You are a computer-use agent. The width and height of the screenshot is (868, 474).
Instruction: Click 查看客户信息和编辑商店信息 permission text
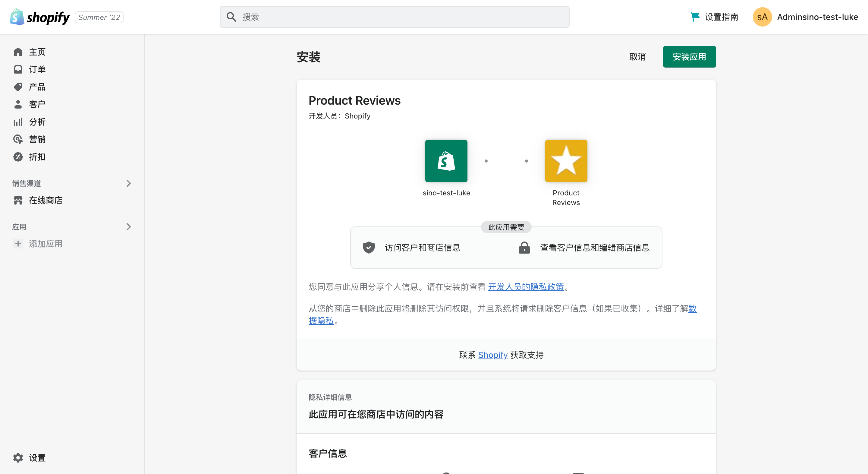pos(595,248)
